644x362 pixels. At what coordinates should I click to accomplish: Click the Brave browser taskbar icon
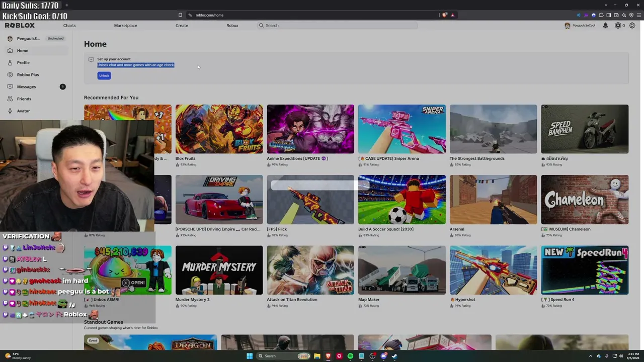[328, 356]
